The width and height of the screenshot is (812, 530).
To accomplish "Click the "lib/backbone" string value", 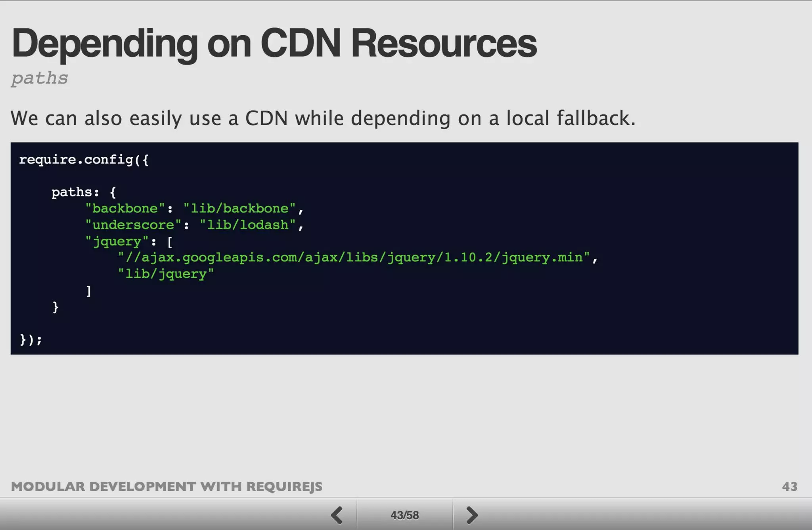I will click(x=239, y=208).
